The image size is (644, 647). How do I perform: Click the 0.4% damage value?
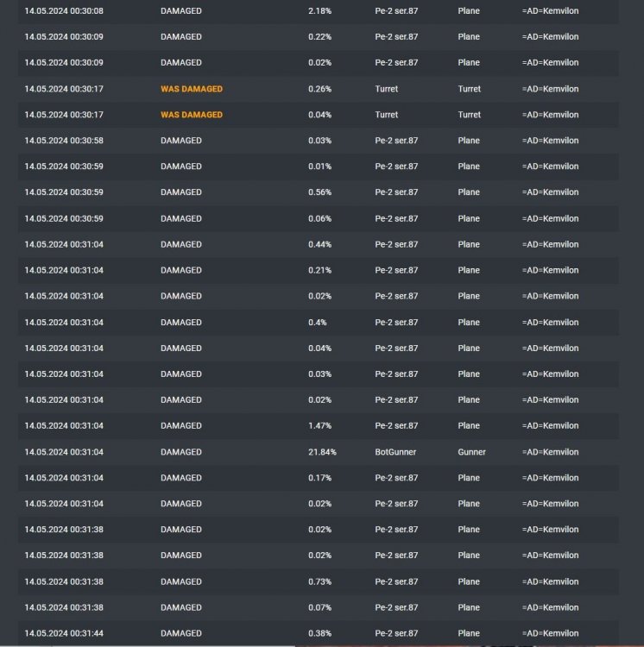tap(318, 323)
